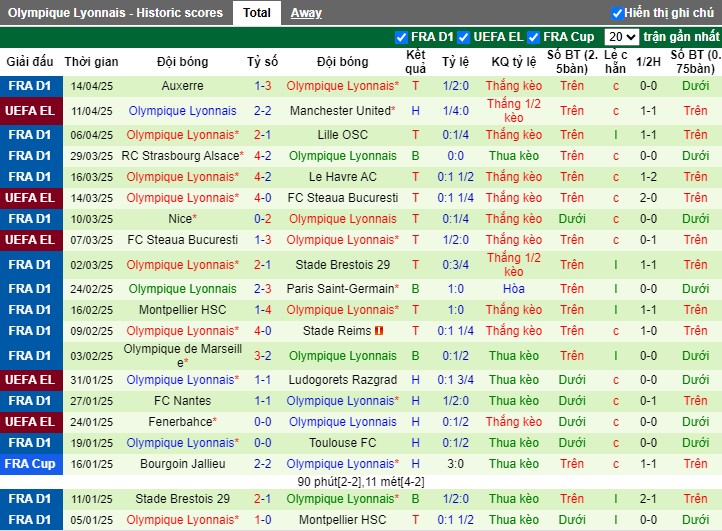The image size is (722, 531).
Task: Click the 1/2H column header
Action: point(648,62)
